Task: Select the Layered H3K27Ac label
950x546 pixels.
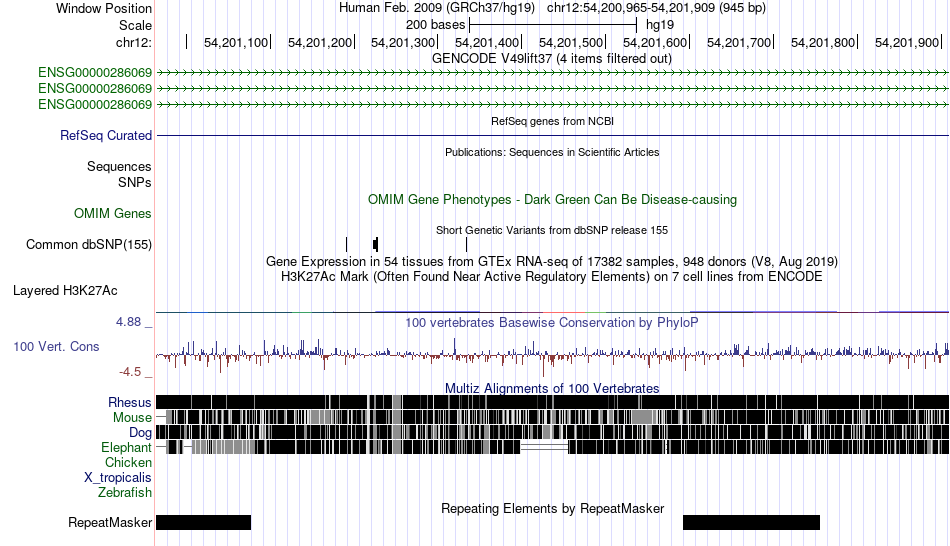Action: (65, 291)
